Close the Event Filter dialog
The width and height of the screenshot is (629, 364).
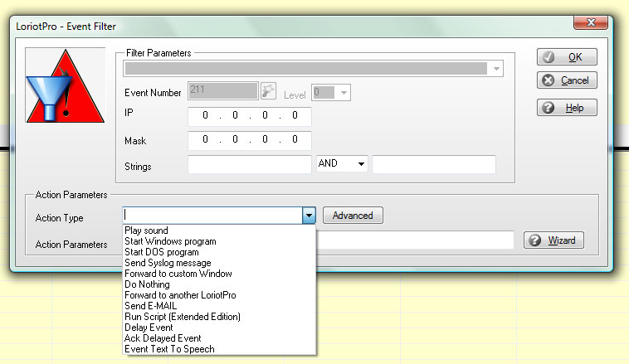[591, 22]
